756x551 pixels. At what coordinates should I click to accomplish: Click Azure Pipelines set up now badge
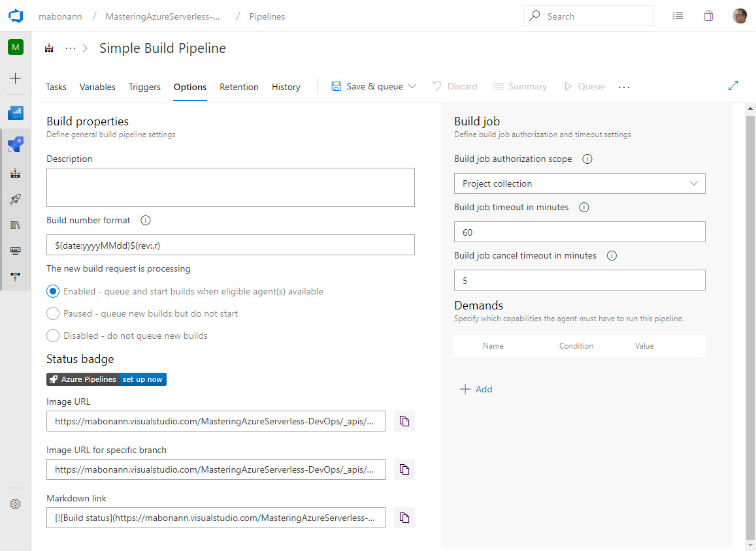coord(107,379)
